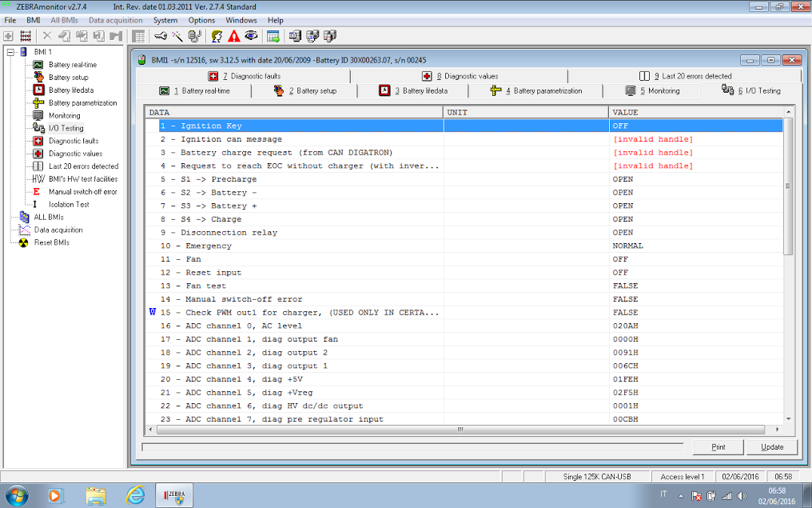This screenshot has width=812, height=508.
Task: Open Data acquisition in the sidebar tree
Action: 58,230
